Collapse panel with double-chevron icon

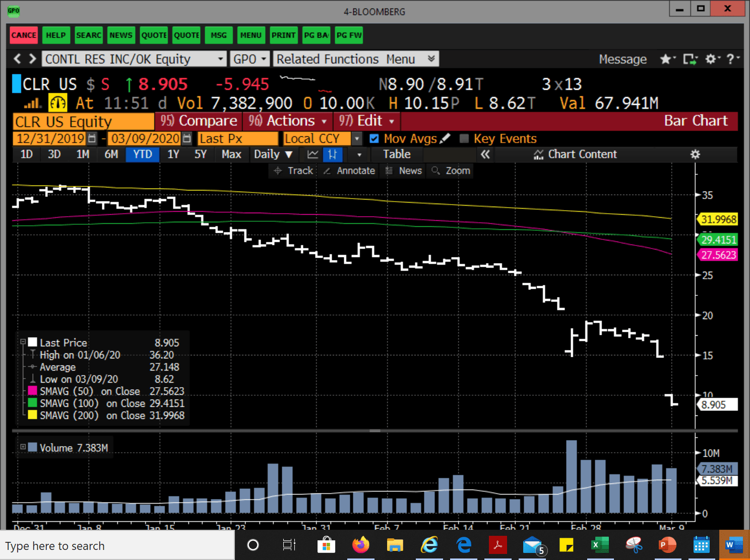pyautogui.click(x=485, y=155)
